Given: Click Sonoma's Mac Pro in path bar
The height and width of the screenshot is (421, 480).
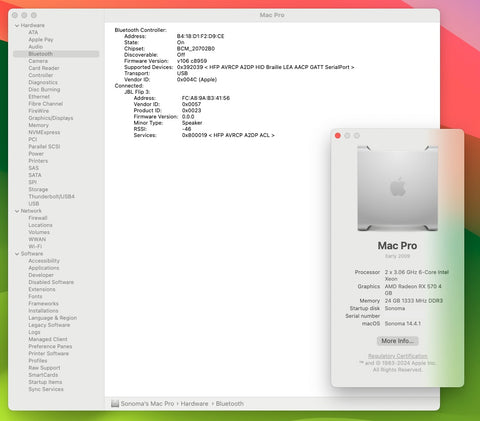Looking at the screenshot, I should click(x=147, y=404).
